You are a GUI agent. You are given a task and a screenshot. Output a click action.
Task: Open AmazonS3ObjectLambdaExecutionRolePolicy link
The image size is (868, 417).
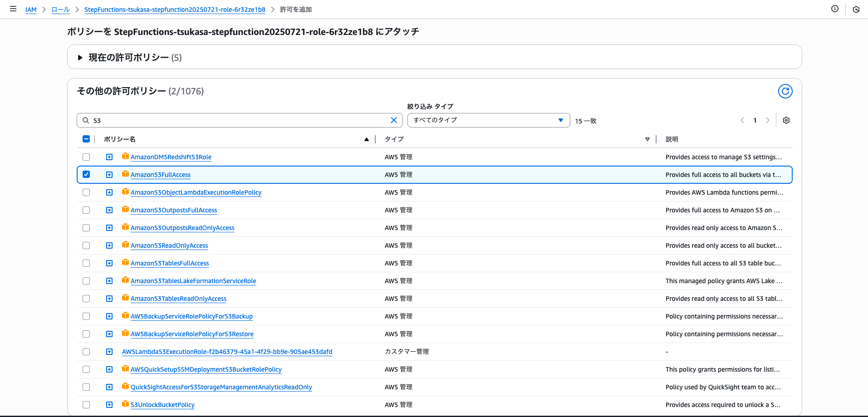pyautogui.click(x=196, y=192)
